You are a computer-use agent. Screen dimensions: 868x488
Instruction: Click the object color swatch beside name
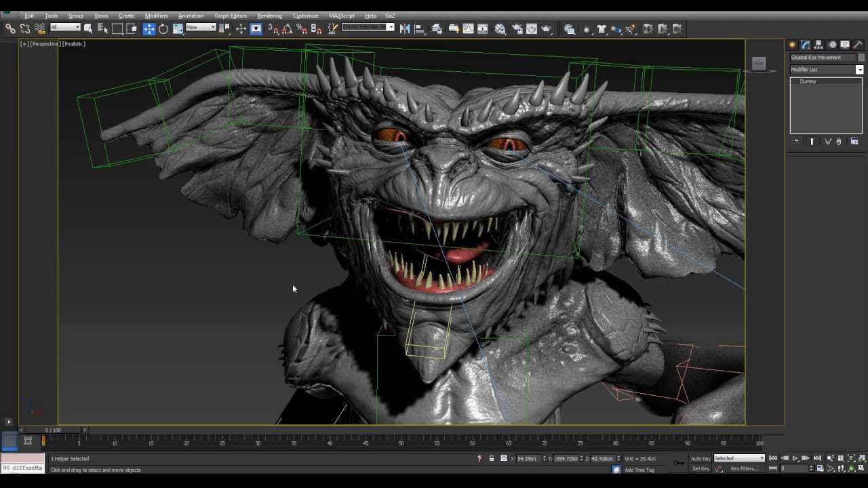pyautogui.click(x=861, y=58)
